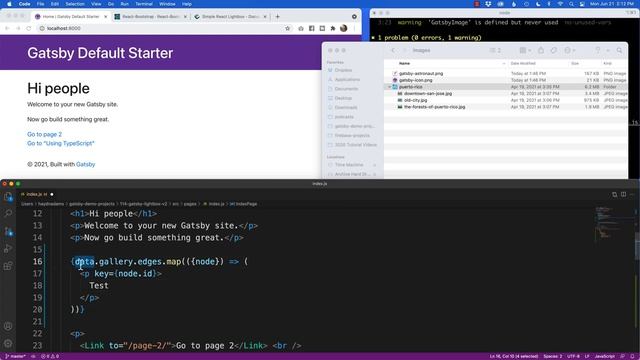Select the index.js editor tab in VS Code
The height and width of the screenshot is (360, 640).
click(37, 194)
